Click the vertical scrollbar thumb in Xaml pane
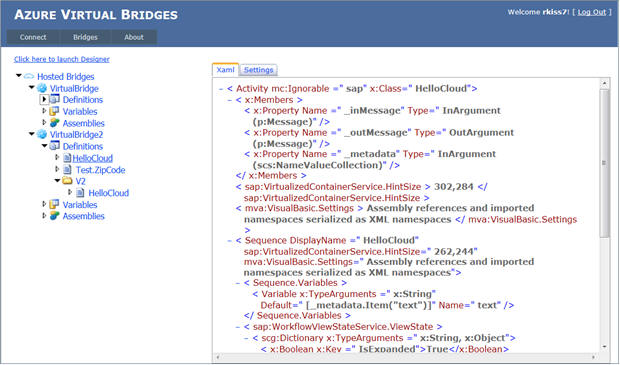The width and height of the screenshot is (620, 365). click(x=604, y=163)
